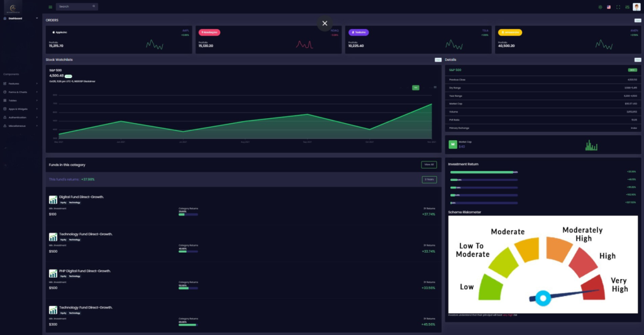Open the US flag language selector
644x335 pixels.
pyautogui.click(x=609, y=7)
